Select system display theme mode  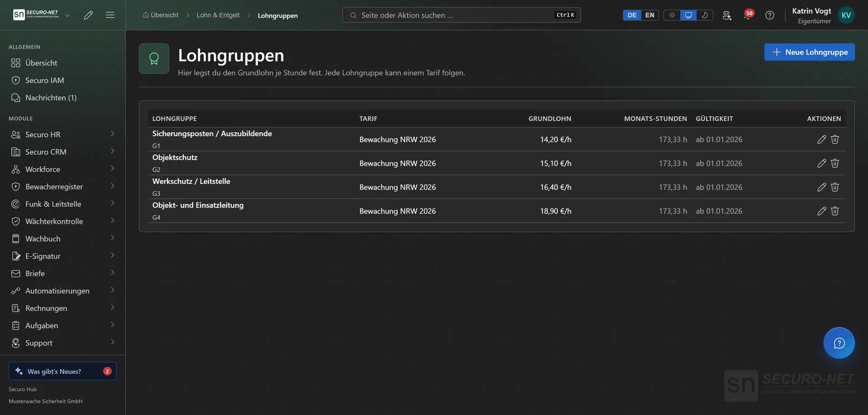point(688,15)
